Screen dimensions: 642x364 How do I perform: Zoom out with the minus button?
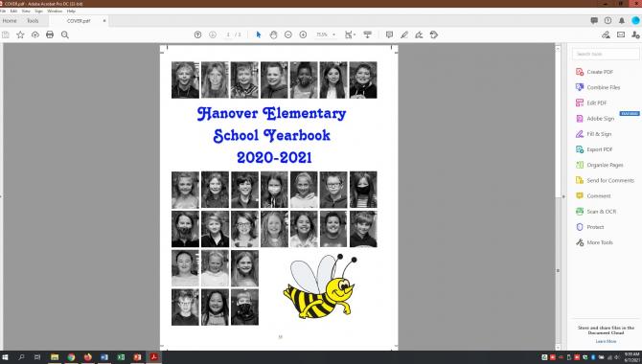pos(288,34)
